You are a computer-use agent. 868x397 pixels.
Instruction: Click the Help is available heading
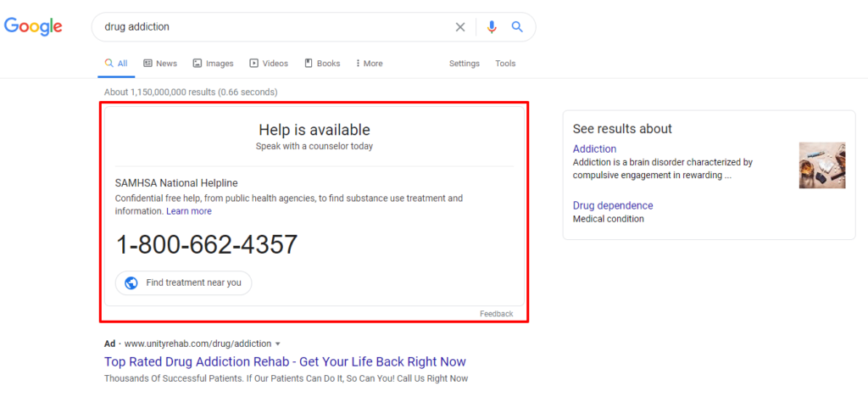tap(314, 130)
